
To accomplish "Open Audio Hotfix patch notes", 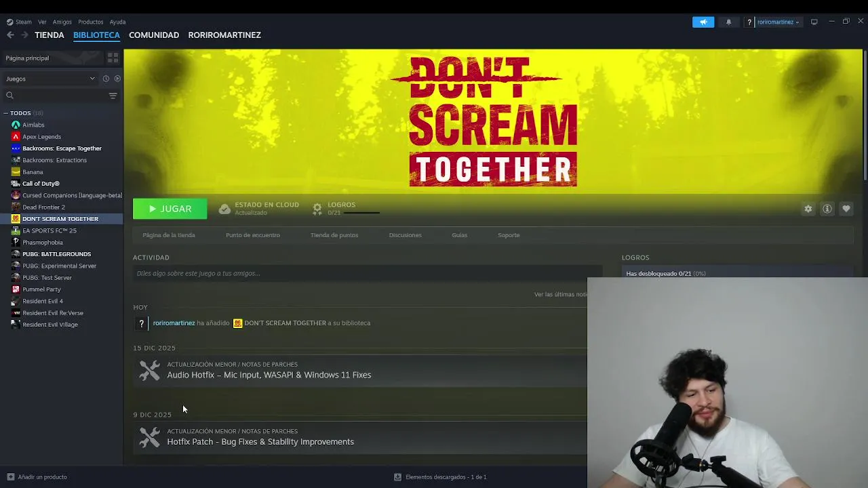I will (269, 375).
